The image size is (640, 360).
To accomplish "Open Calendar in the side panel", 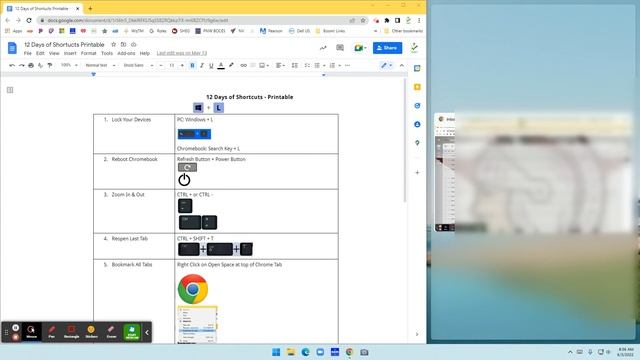I will click(x=417, y=68).
